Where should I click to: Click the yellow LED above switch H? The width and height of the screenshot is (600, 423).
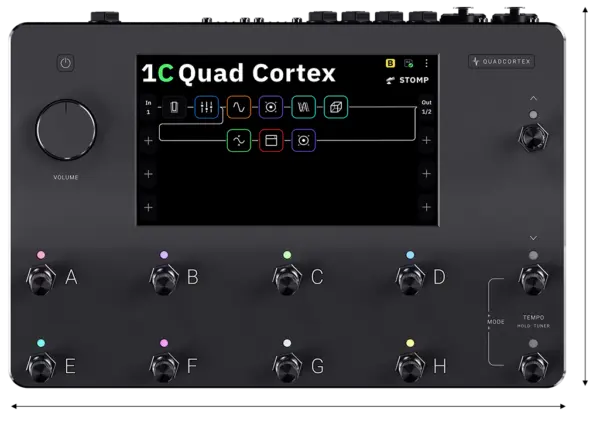click(x=410, y=343)
